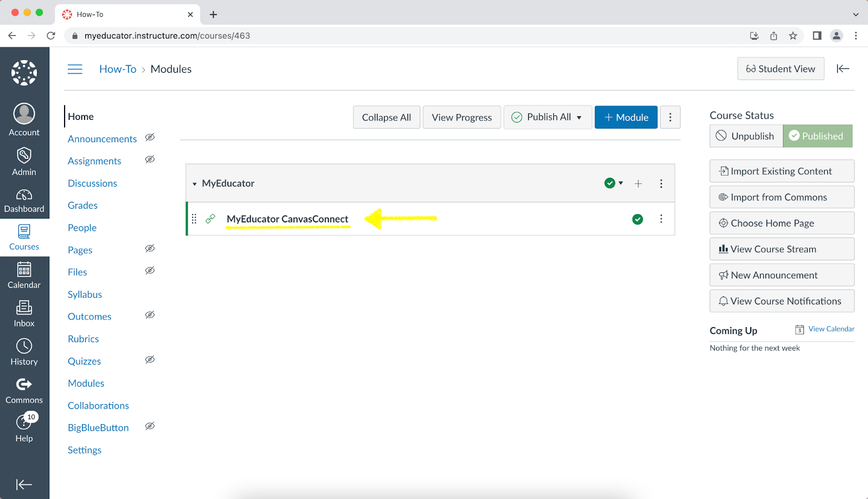868x499 pixels.
Task: Click the How-To breadcrumb link
Action: point(118,69)
